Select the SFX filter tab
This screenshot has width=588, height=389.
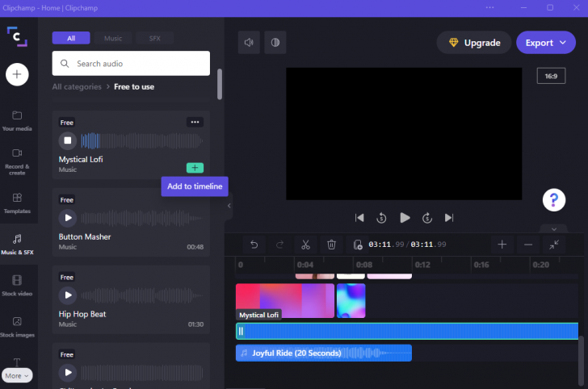tap(154, 38)
